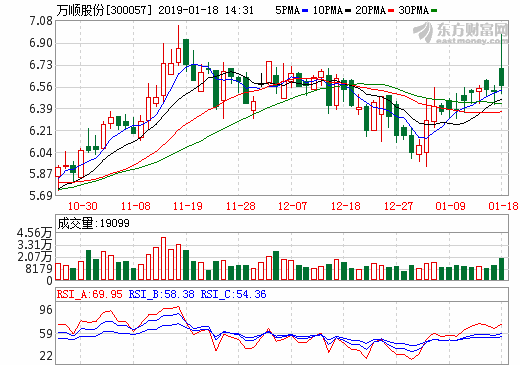The height and width of the screenshot is (365, 520).
Task: Click the 12-07 date label
Action: pyautogui.click(x=292, y=206)
